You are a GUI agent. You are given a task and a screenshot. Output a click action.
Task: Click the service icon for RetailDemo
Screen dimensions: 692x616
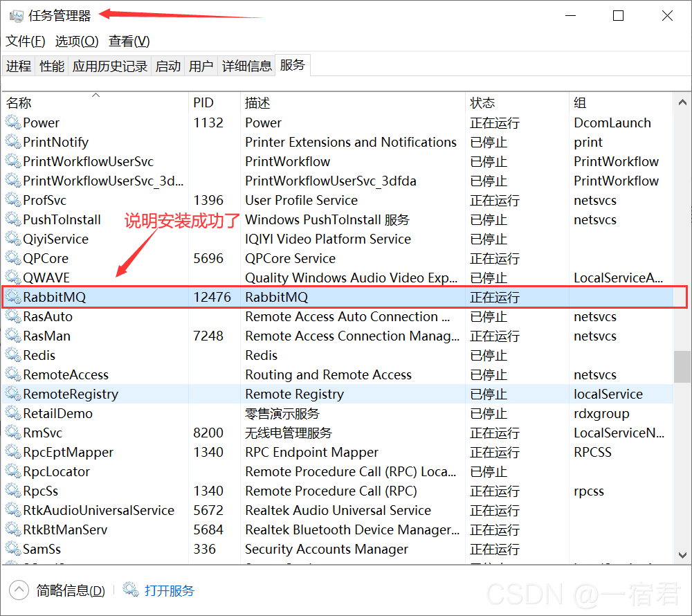pos(12,413)
